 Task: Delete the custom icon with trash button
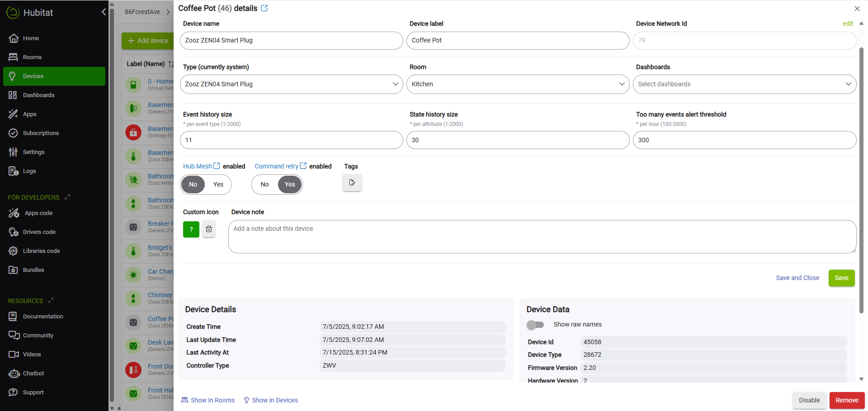[x=209, y=229]
